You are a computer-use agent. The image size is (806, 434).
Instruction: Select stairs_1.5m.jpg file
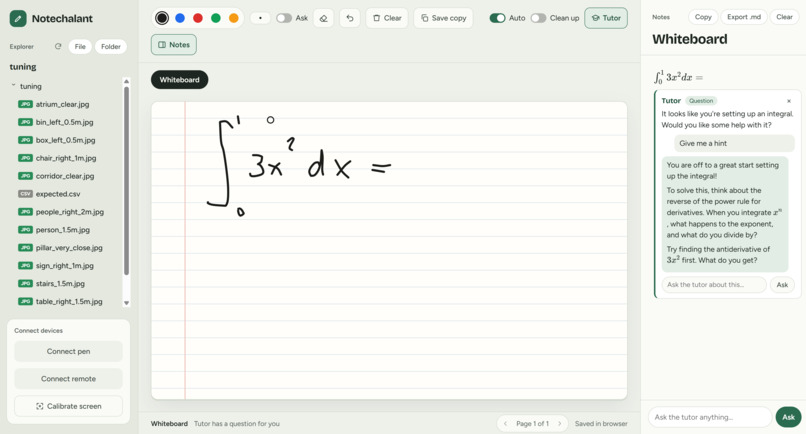pyautogui.click(x=60, y=283)
